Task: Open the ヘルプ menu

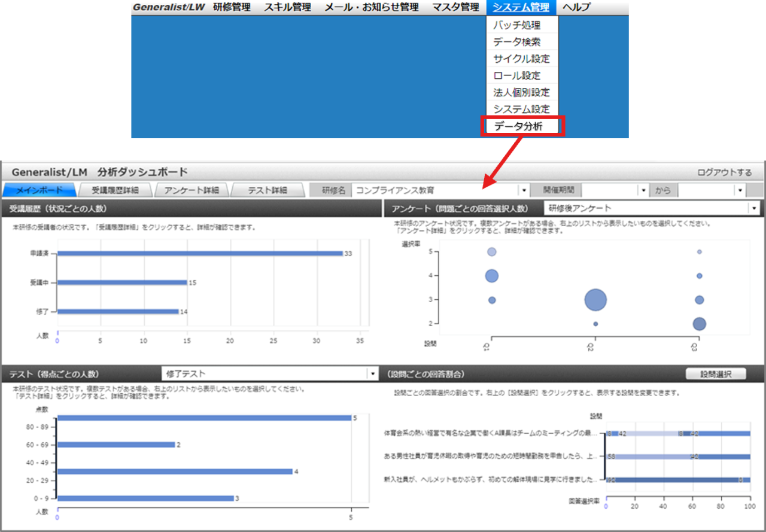Action: 576,7
